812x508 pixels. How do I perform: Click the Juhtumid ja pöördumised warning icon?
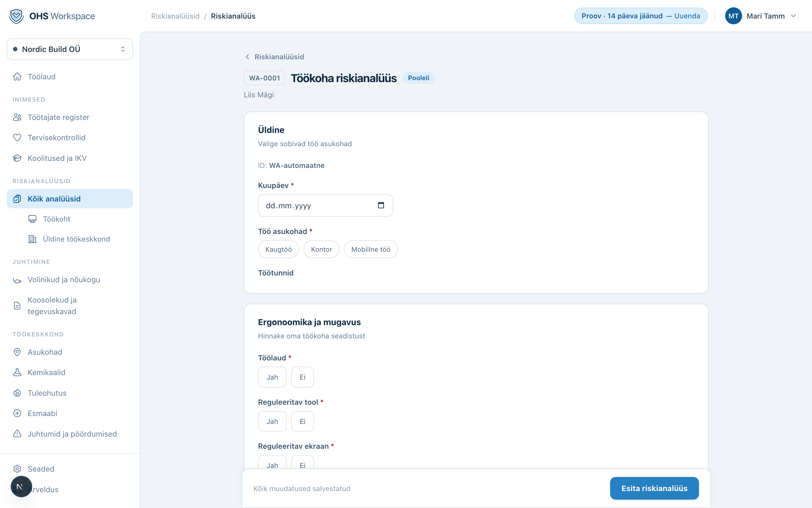17,434
